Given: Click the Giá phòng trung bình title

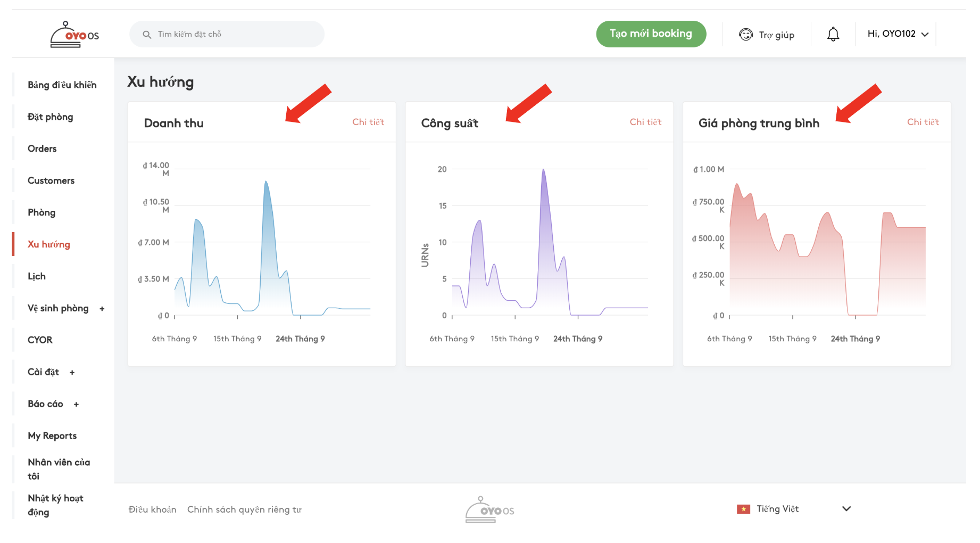Looking at the screenshot, I should click(x=759, y=123).
